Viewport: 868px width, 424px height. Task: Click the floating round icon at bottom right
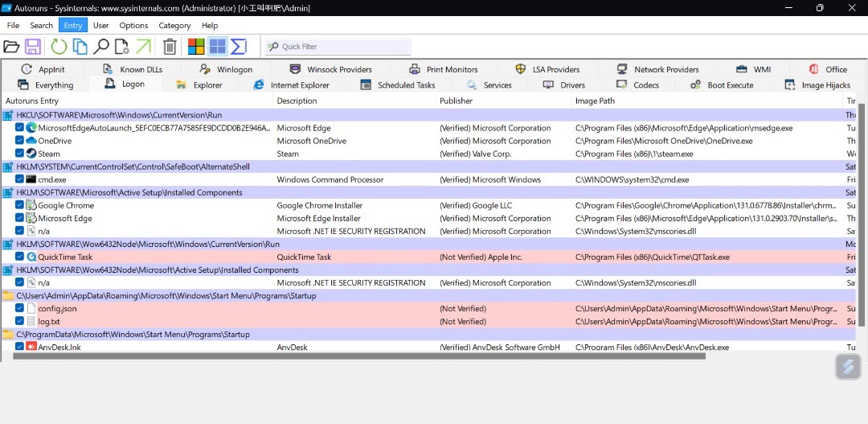click(848, 367)
